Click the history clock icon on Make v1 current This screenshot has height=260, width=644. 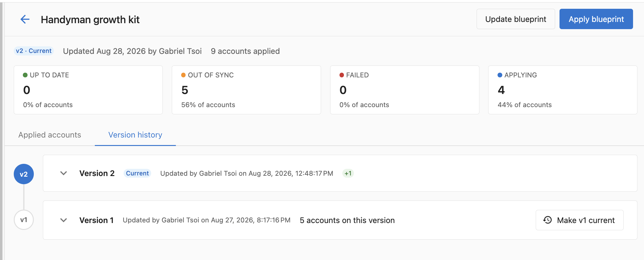coord(547,220)
